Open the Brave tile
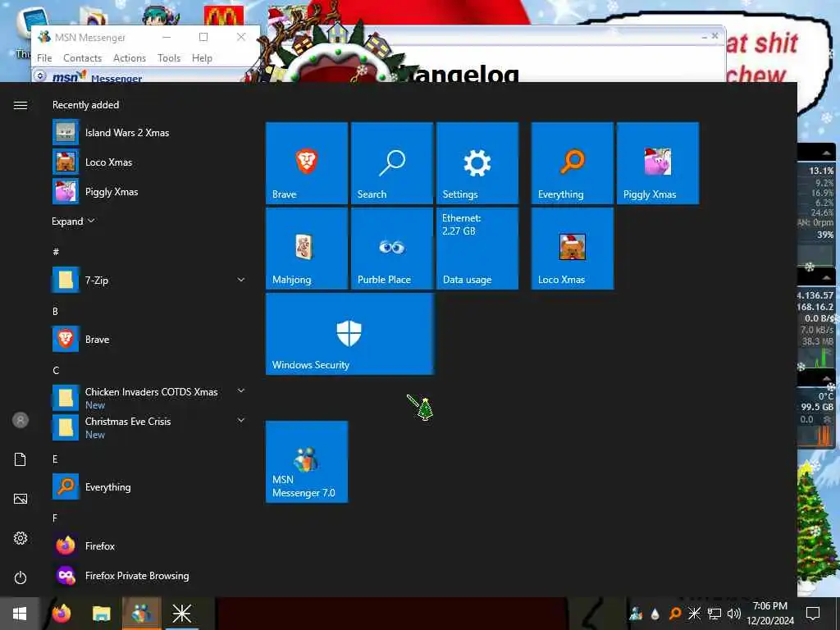The height and width of the screenshot is (630, 840). [307, 163]
